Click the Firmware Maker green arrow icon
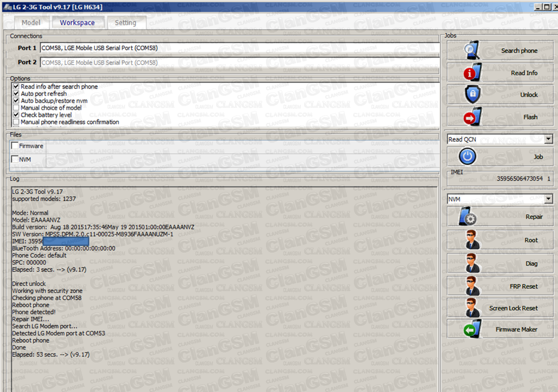Viewport: 558px width, 392px height. [472, 329]
